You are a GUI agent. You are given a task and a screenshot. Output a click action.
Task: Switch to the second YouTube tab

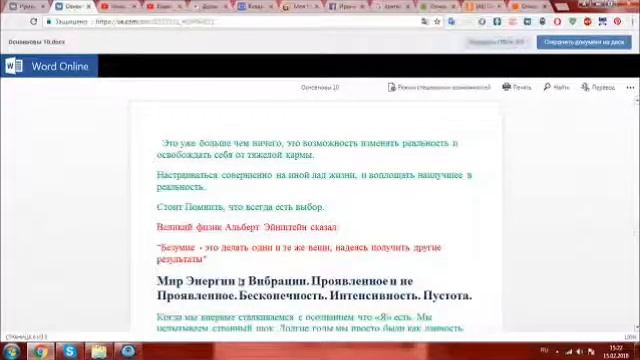coord(164,7)
